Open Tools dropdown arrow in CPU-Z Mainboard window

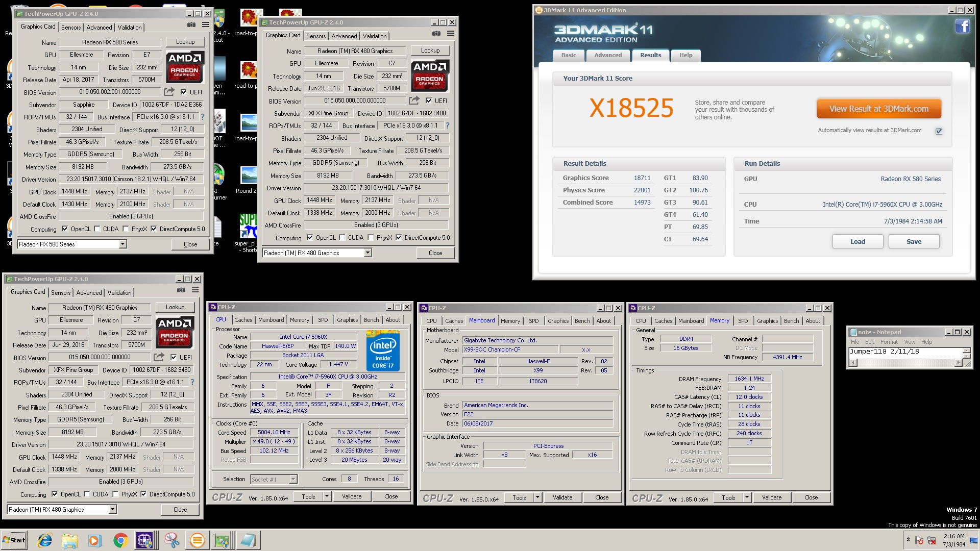click(x=537, y=497)
